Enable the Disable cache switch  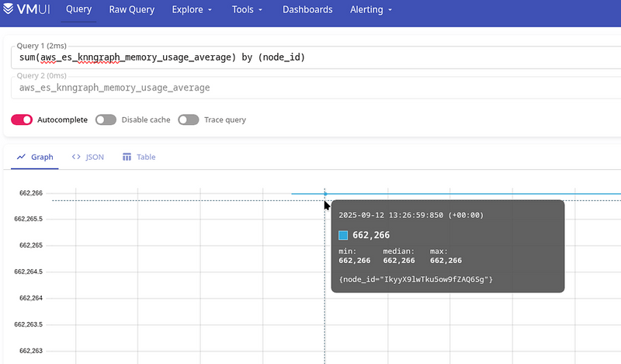[106, 120]
